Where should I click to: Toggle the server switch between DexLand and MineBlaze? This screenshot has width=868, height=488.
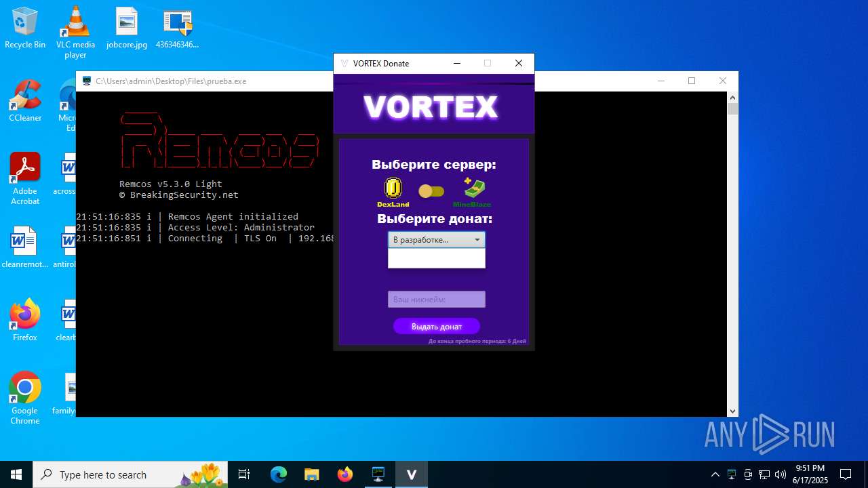[431, 191]
